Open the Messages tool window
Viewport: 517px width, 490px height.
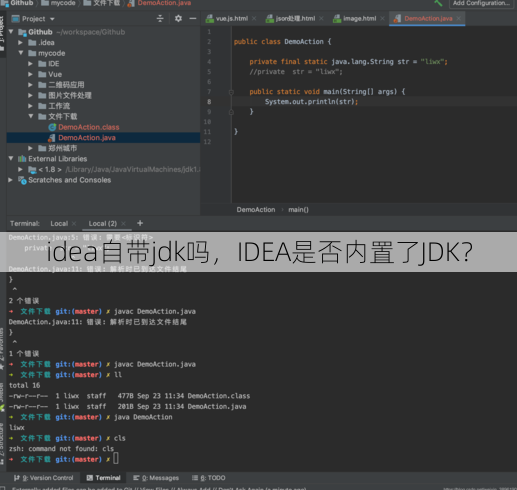pyautogui.click(x=156, y=478)
